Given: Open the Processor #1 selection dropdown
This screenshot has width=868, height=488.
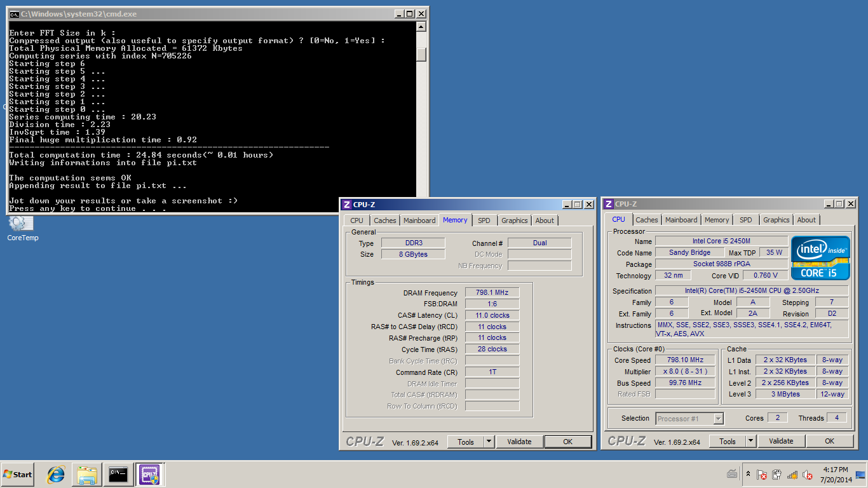Looking at the screenshot, I should pos(689,419).
